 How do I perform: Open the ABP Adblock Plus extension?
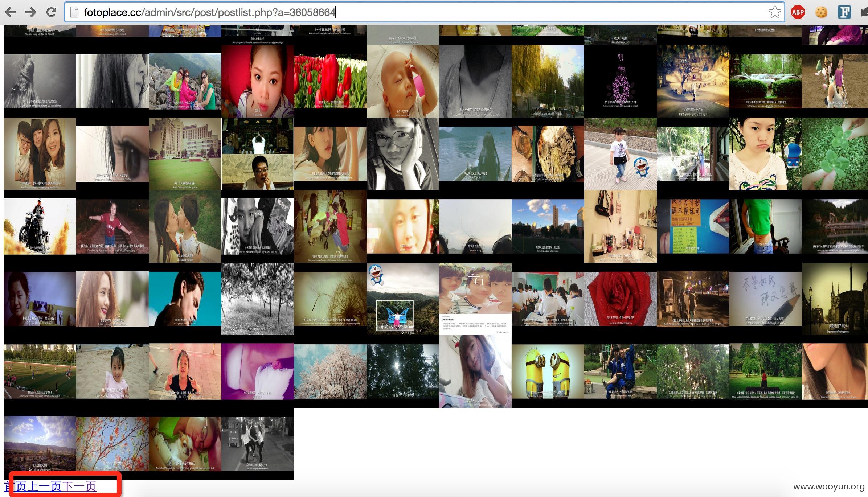[x=798, y=12]
